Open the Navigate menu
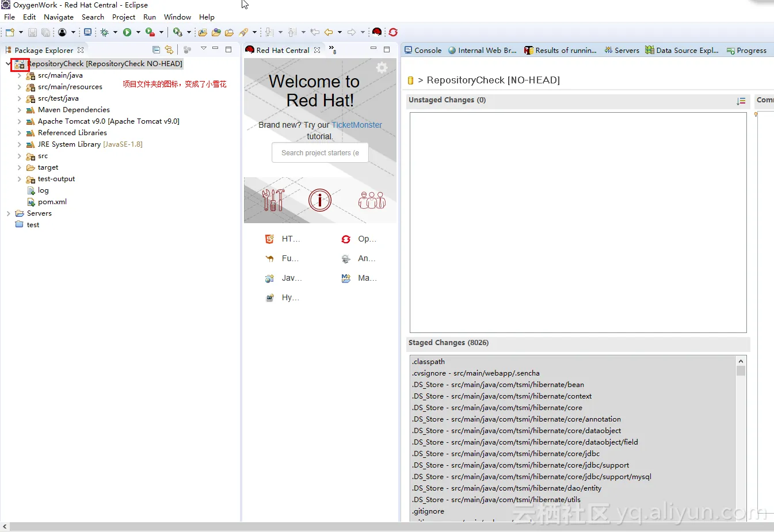This screenshot has height=532, width=774. (59, 17)
